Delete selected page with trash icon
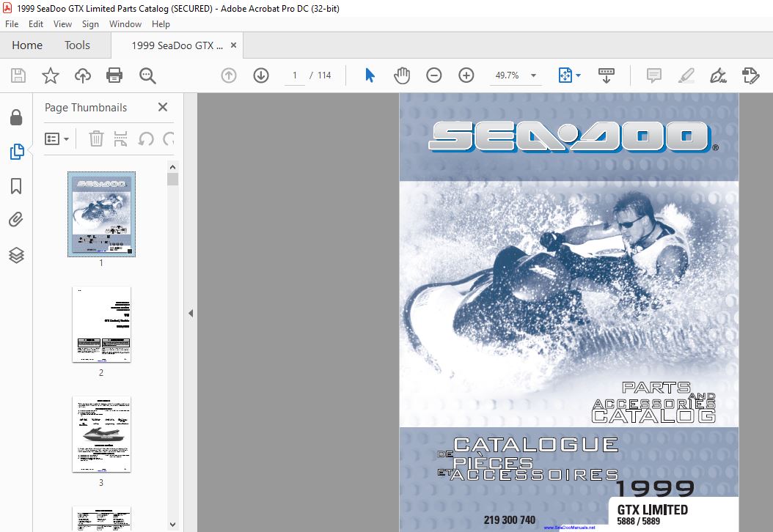The width and height of the screenshot is (773, 532). [x=96, y=139]
